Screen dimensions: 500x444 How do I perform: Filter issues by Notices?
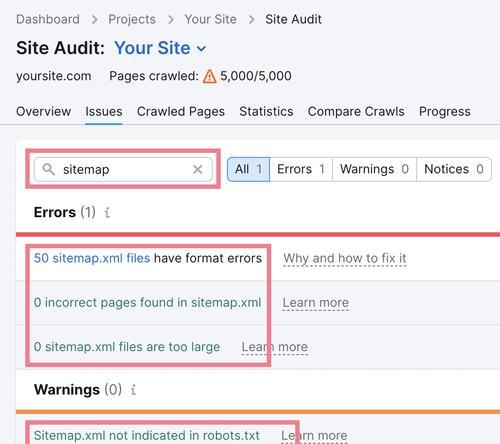pos(454,169)
